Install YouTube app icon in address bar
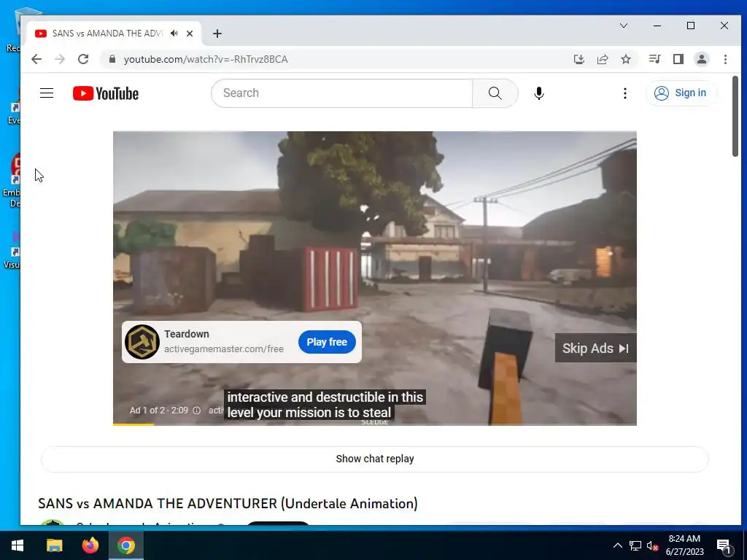This screenshot has width=747, height=560. [578, 59]
